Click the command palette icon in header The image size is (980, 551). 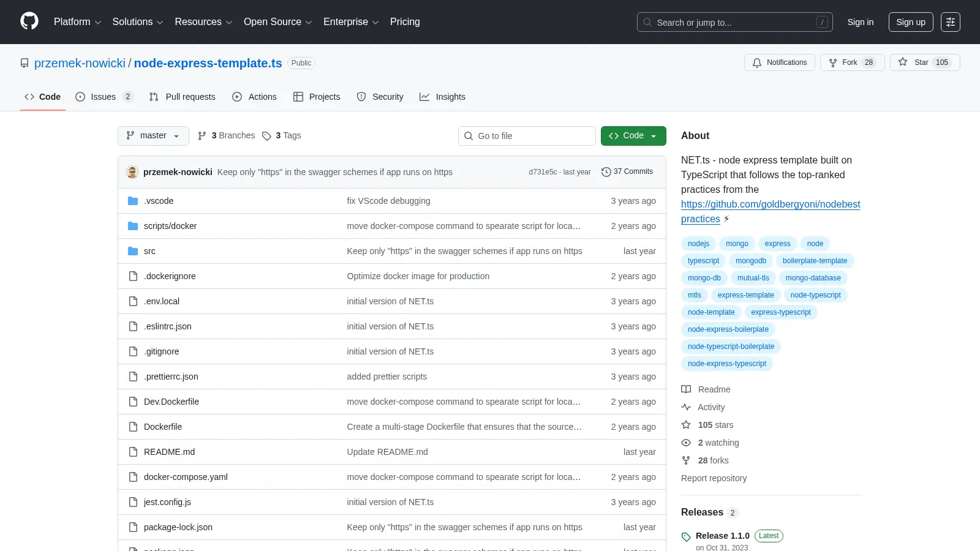click(951, 22)
